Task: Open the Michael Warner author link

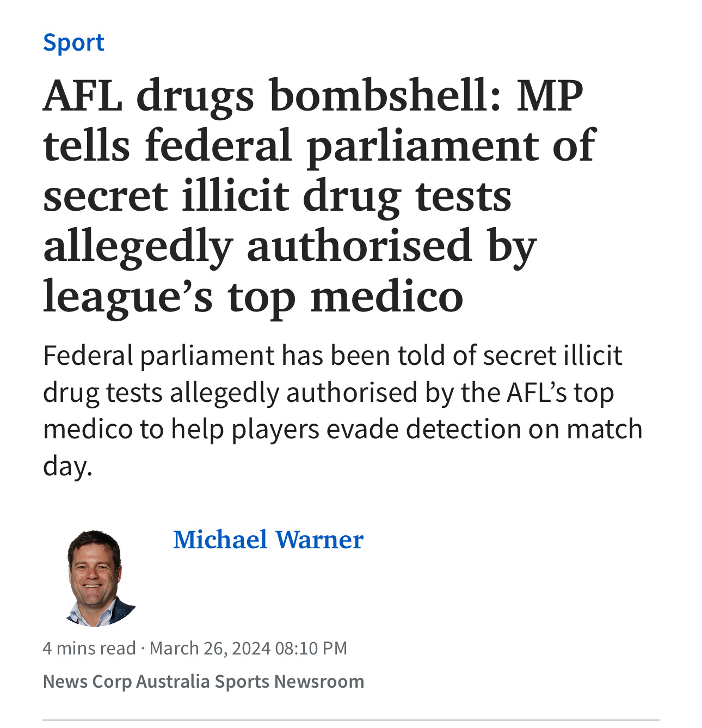Action: click(268, 540)
